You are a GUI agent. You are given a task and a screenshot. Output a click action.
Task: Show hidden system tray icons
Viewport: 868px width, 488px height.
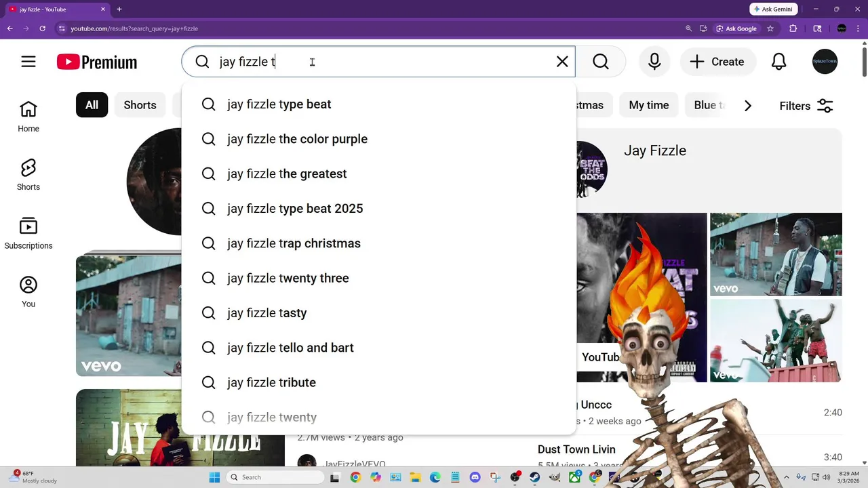(787, 477)
